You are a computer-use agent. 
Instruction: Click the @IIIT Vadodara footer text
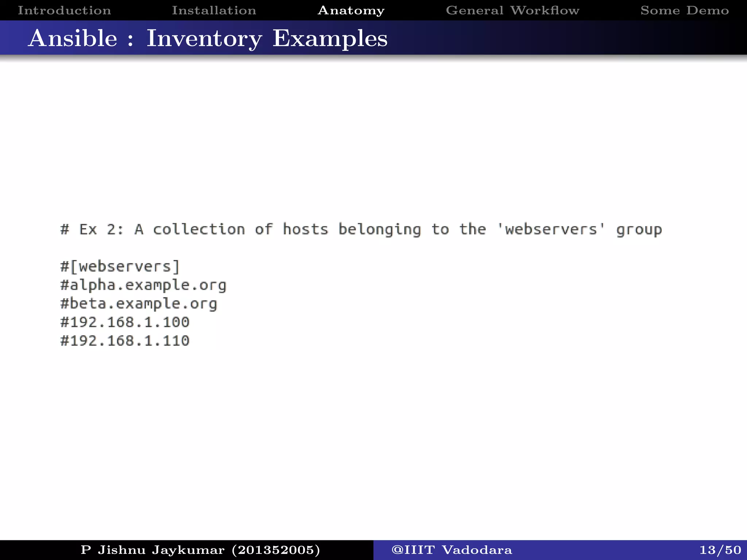(x=452, y=550)
